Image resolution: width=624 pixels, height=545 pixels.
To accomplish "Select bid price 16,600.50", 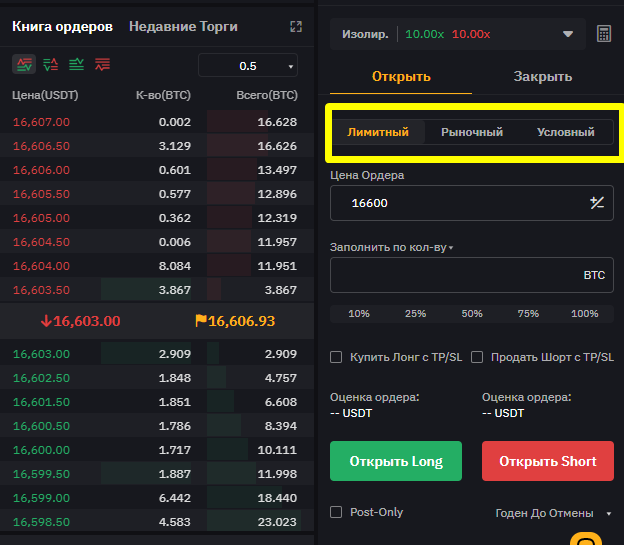I will [x=41, y=426].
